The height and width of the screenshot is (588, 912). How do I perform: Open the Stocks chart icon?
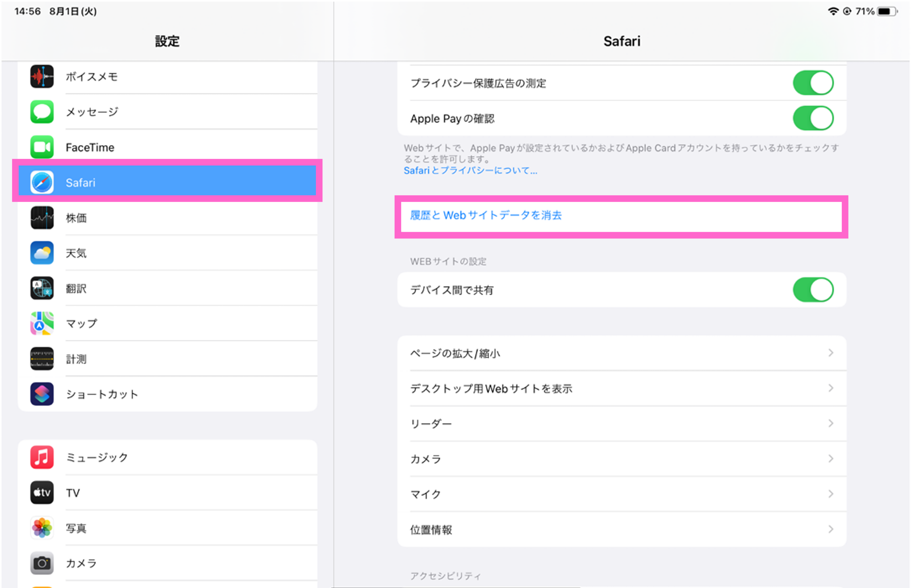(42, 218)
